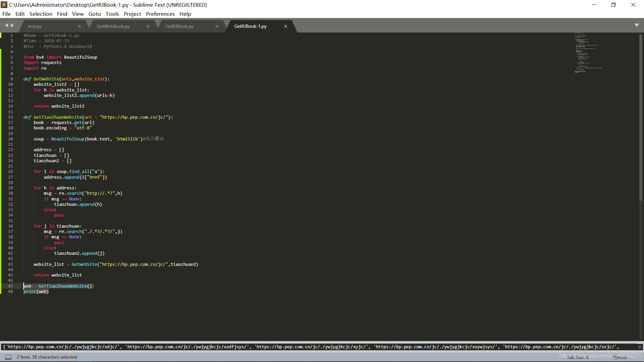Change the Tab Size setting in status bar
The image size is (644, 362).
pos(578,357)
